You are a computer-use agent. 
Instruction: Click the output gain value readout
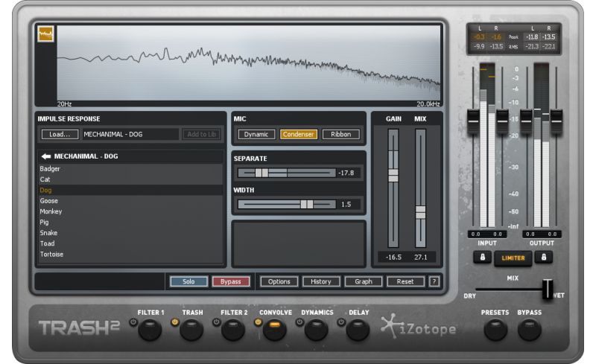click(542, 234)
